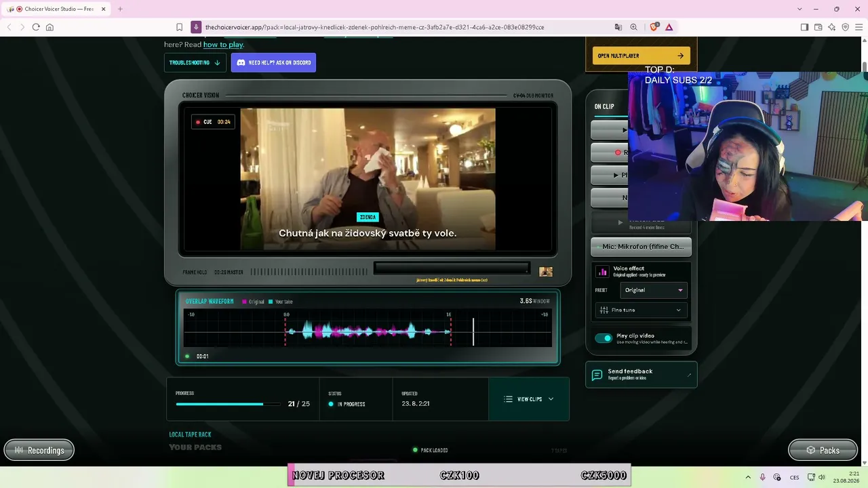Click the ZDENDA speaker label
Image resolution: width=868 pixels, height=488 pixels.
[x=368, y=217]
